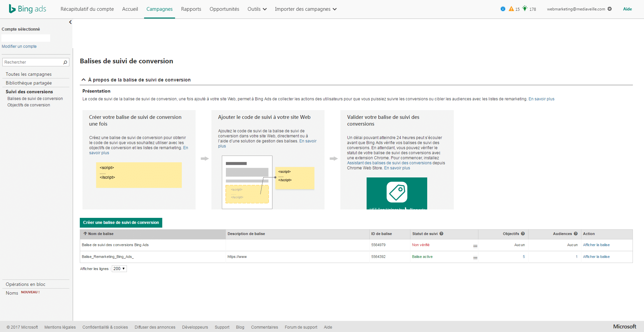
Task: Collapse À propos de la balise section
Action: (x=83, y=80)
